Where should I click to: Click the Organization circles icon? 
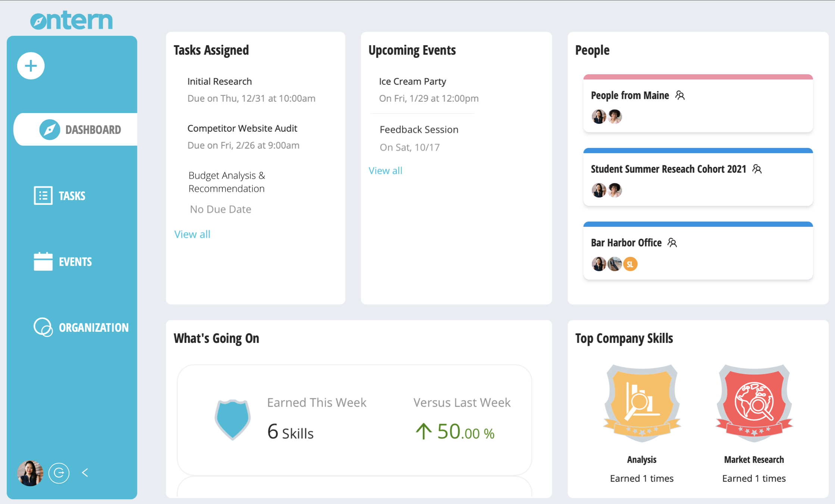click(x=43, y=327)
